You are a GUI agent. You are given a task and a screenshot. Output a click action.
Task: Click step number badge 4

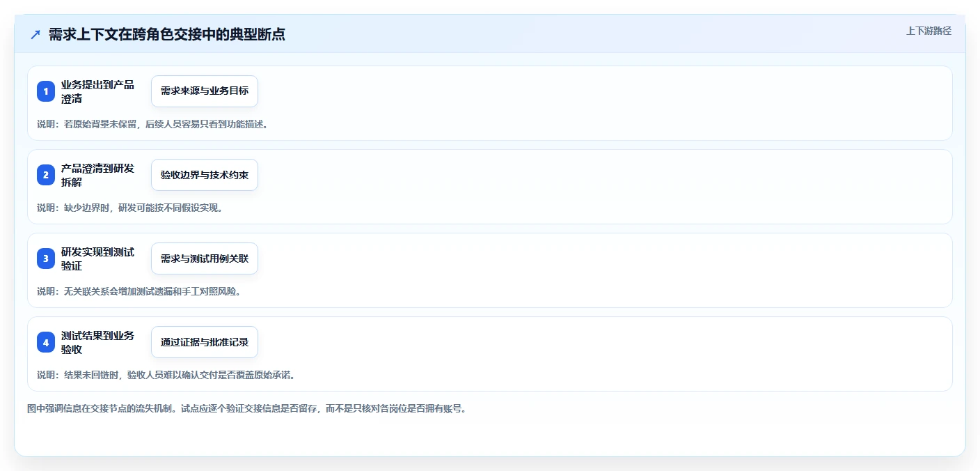coord(46,342)
